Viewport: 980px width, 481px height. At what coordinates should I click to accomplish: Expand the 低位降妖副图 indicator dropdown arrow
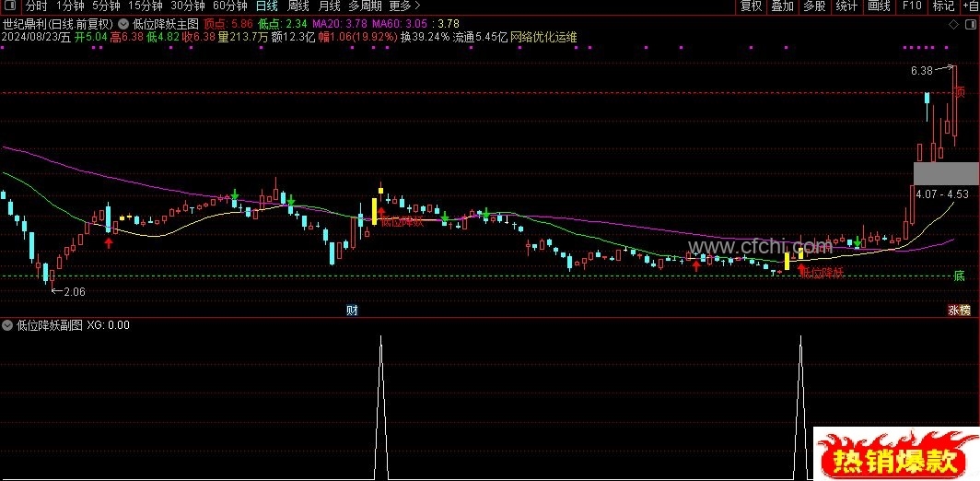[7, 325]
